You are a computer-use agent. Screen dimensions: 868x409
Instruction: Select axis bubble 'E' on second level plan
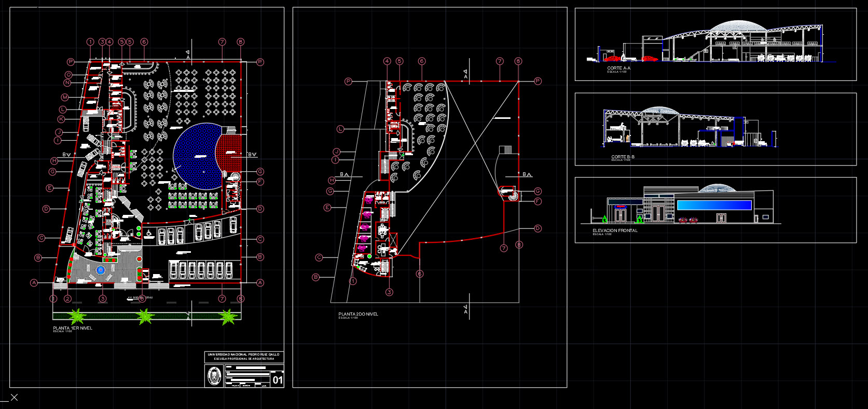coord(327,208)
